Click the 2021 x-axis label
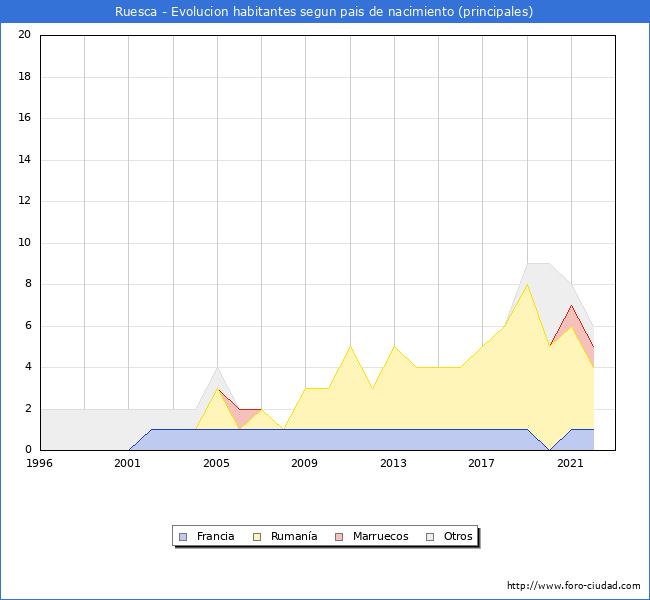The height and width of the screenshot is (600, 650). 570,463
